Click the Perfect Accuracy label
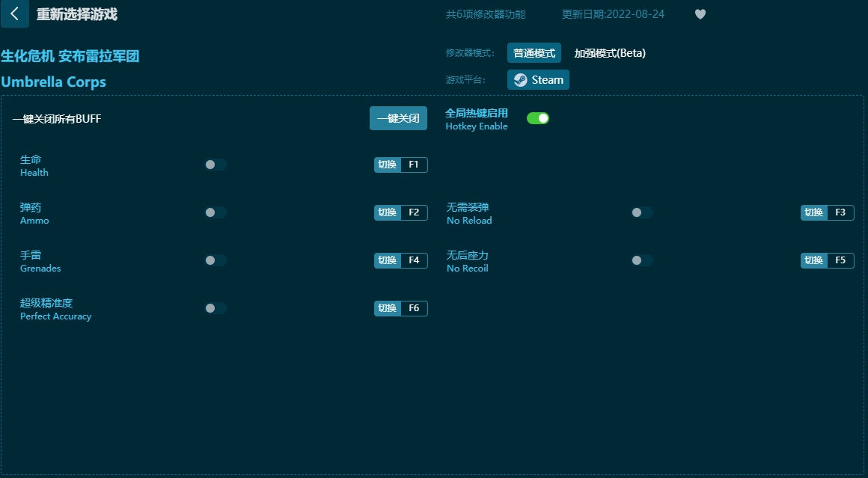 click(56, 316)
